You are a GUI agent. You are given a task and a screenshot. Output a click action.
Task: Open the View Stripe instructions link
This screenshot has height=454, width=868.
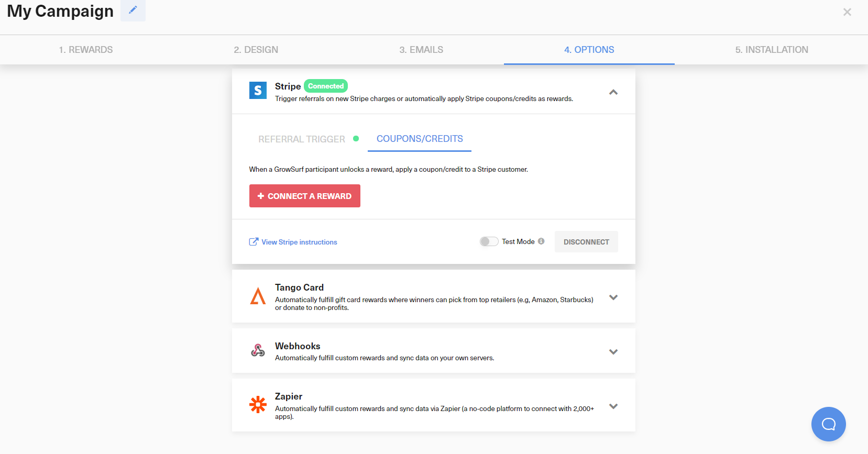click(x=299, y=242)
